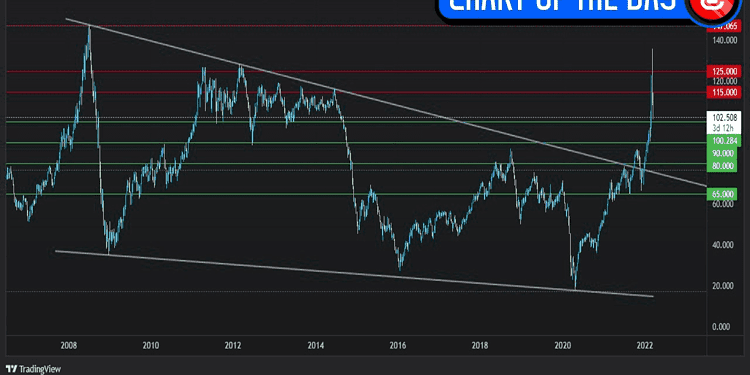Click the 2008 year label on time axis
750x375 pixels.
click(69, 345)
